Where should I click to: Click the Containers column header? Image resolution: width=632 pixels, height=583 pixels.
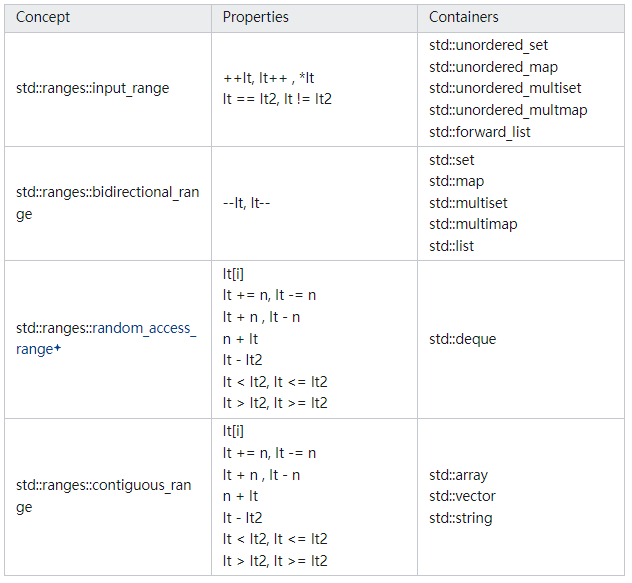point(464,17)
